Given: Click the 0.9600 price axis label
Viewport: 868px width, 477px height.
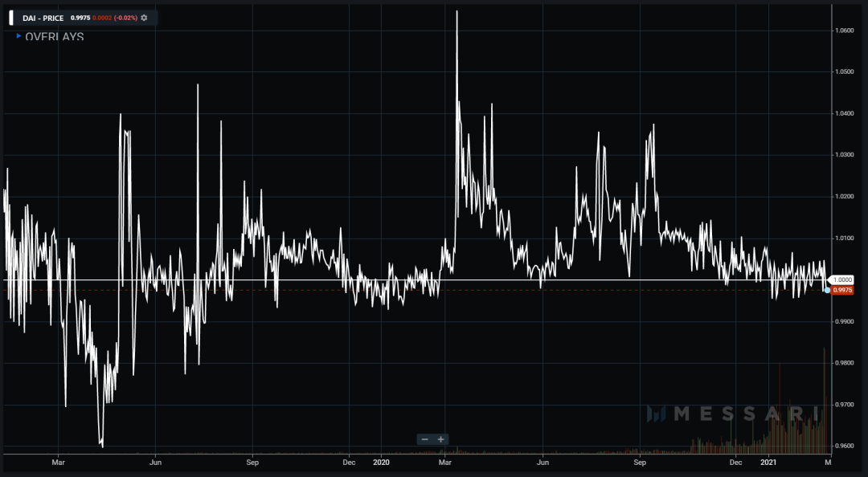Looking at the screenshot, I should 844,446.
